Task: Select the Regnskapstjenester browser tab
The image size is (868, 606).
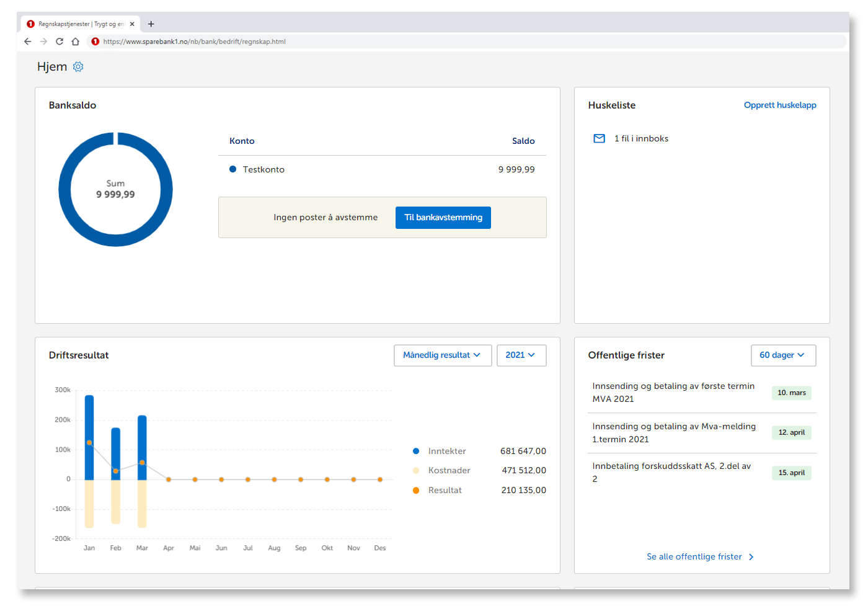Action: [77, 24]
